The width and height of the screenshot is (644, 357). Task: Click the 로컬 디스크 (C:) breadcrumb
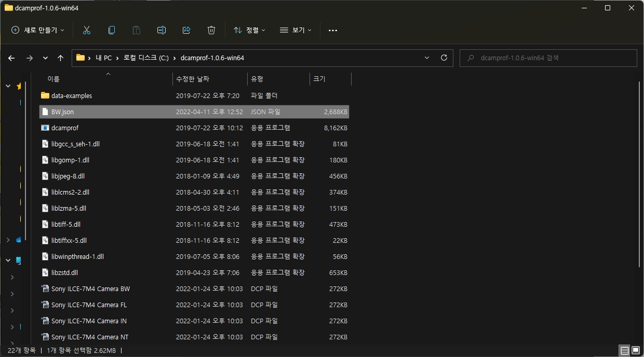[146, 58]
